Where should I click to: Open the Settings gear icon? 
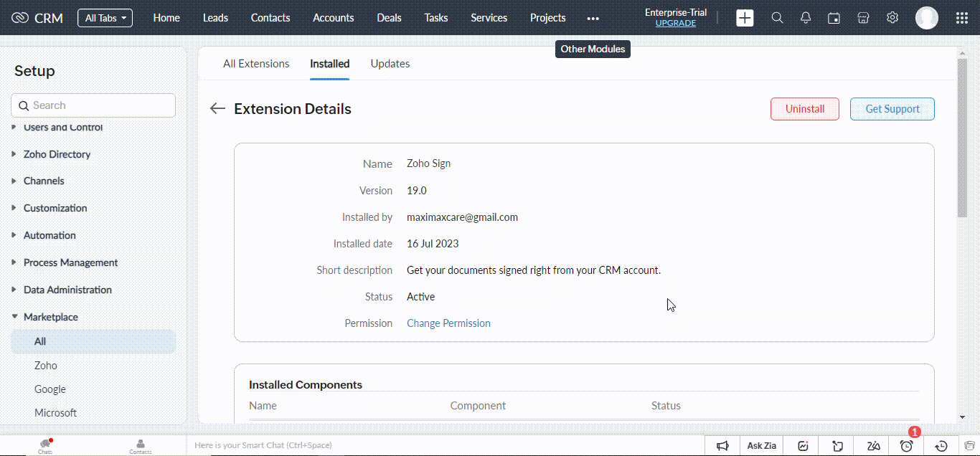(892, 17)
